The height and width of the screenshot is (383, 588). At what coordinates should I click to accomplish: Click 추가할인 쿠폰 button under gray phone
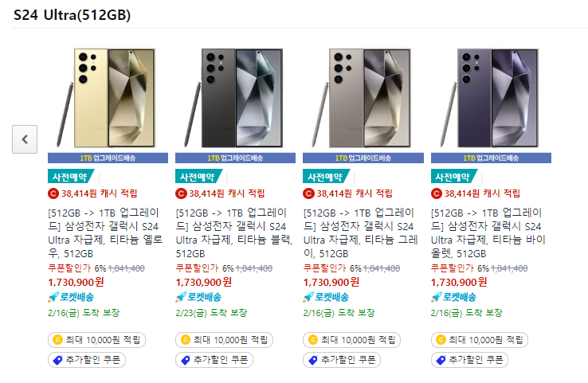[342, 360]
